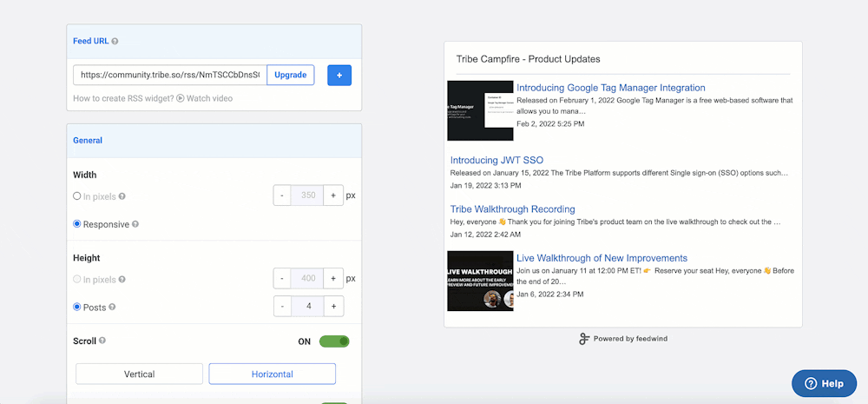868x404 pixels.
Task: Select the Responsive width radio button
Action: (77, 224)
